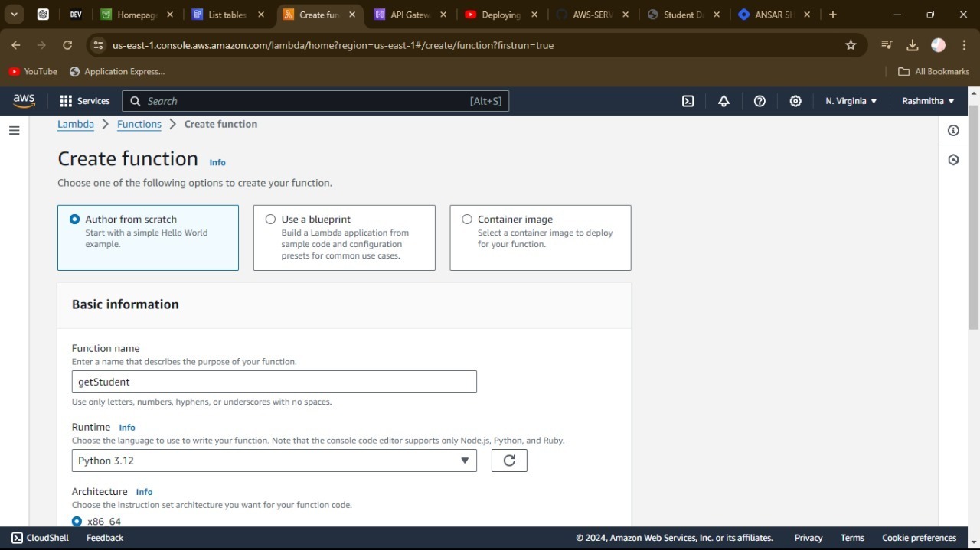Open the All Bookmarks folder

[x=933, y=71]
